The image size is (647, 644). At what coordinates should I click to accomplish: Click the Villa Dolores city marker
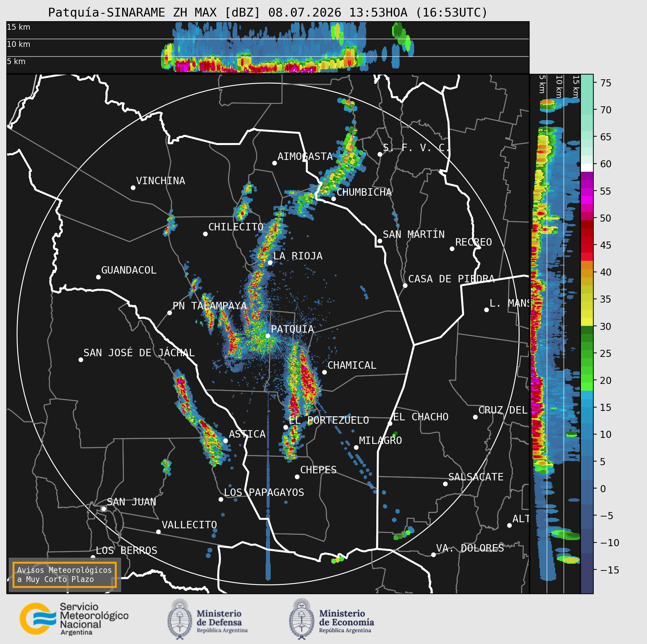433,555
